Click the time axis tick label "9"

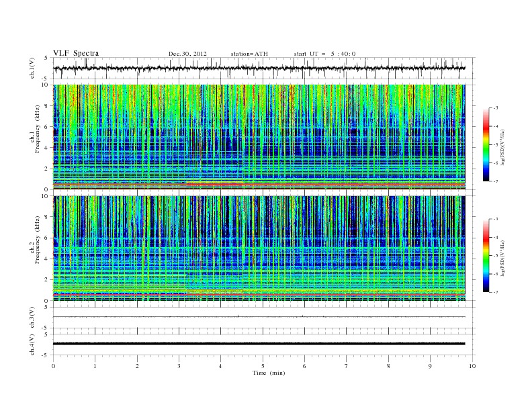point(430,366)
